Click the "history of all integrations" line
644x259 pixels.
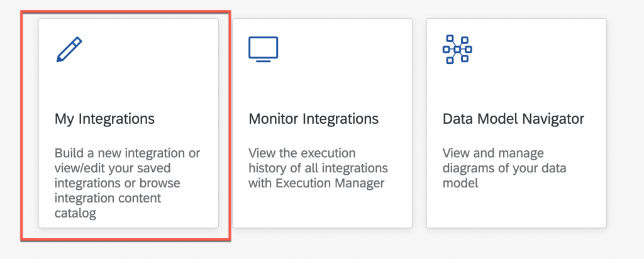[318, 168]
